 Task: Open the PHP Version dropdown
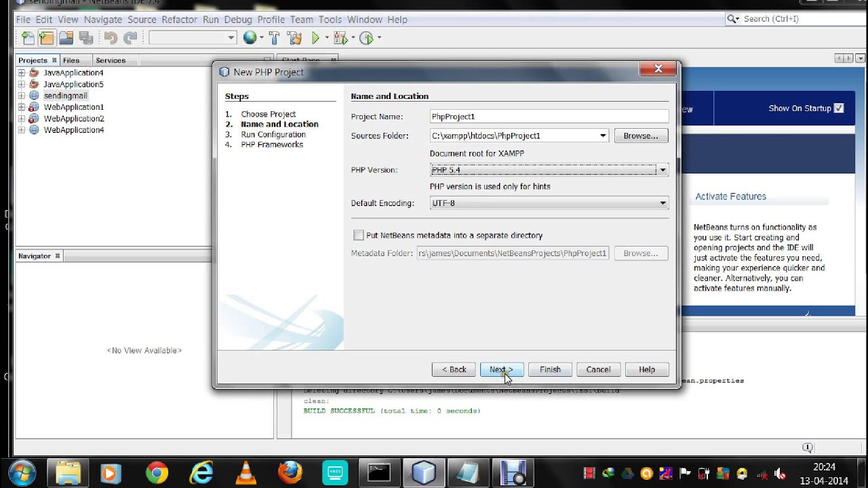point(663,170)
